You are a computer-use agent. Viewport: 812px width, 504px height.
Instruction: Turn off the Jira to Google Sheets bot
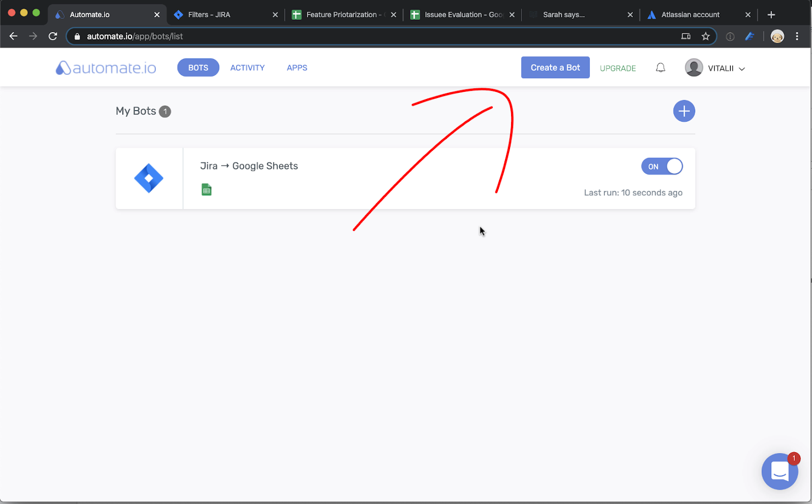pos(662,166)
